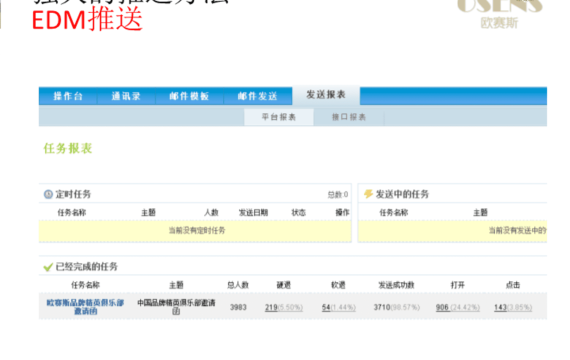Screen dimensions: 570x360
Task: Open the 操作台 tab
Action: (x=68, y=96)
